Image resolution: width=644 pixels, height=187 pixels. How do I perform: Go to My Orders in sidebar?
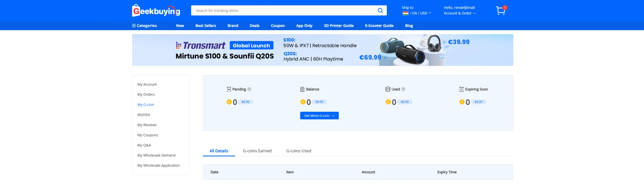[x=146, y=94]
